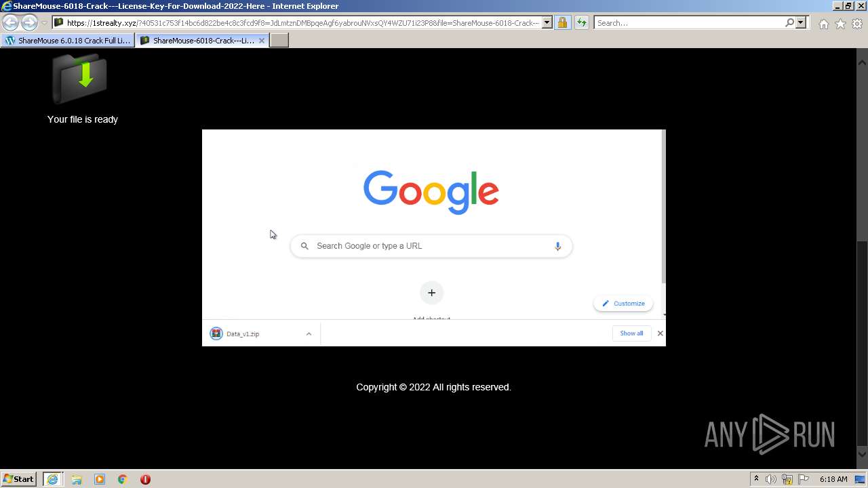Click the Google logo image

pyautogui.click(x=431, y=192)
